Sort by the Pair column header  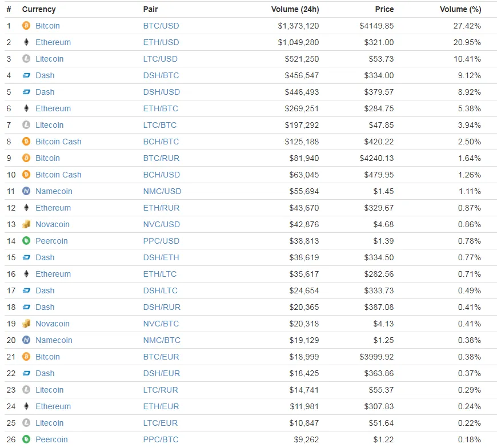click(x=151, y=9)
